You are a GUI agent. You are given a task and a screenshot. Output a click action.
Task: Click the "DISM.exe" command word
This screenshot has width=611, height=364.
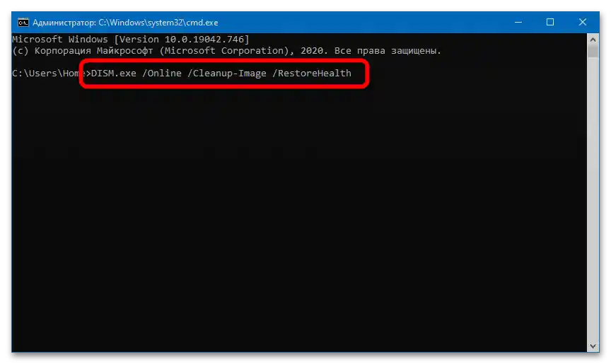tap(113, 74)
